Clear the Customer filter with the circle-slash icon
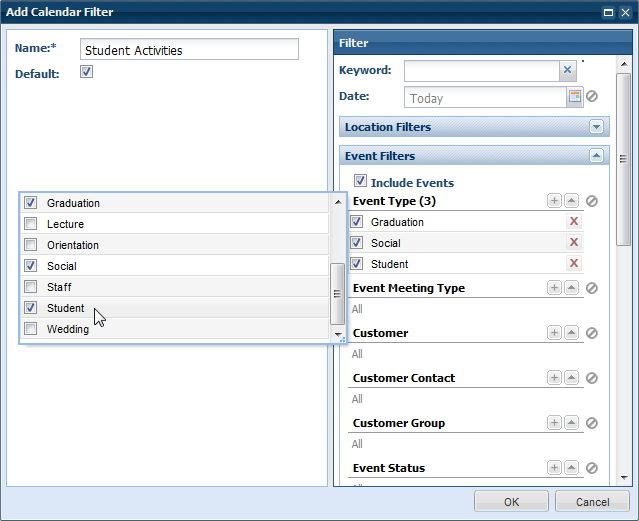This screenshot has height=521, width=639. click(592, 333)
